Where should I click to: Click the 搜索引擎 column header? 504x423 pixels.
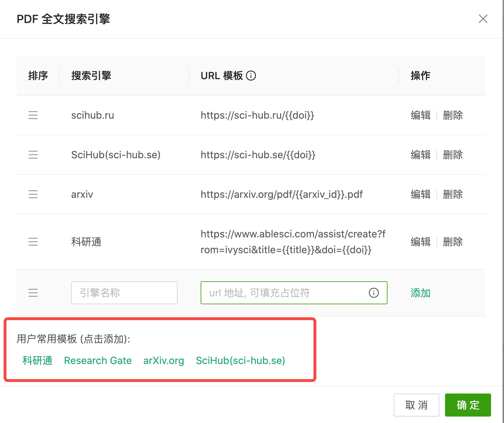tap(91, 76)
